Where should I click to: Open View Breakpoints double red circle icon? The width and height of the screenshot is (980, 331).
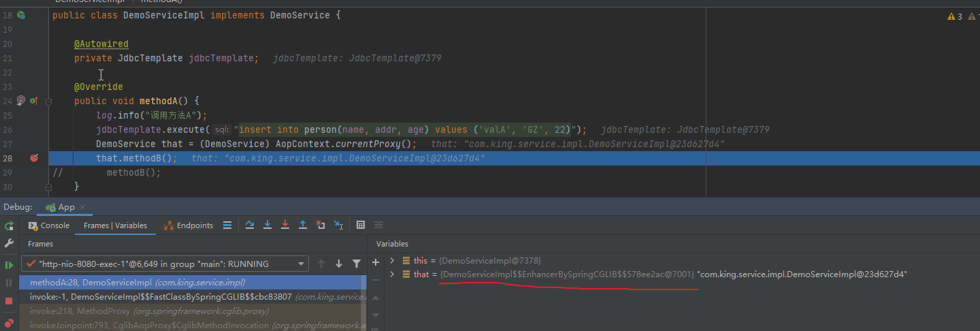click(9, 323)
